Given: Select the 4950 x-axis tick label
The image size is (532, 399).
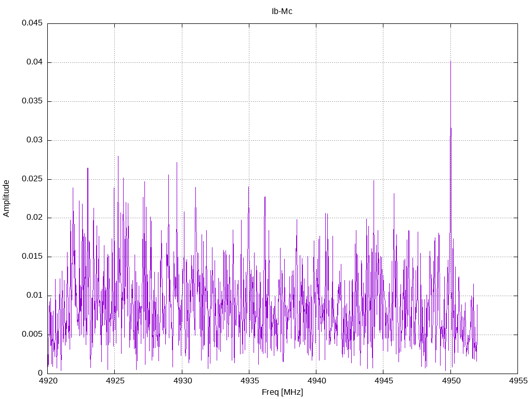Looking at the screenshot, I should point(450,381).
